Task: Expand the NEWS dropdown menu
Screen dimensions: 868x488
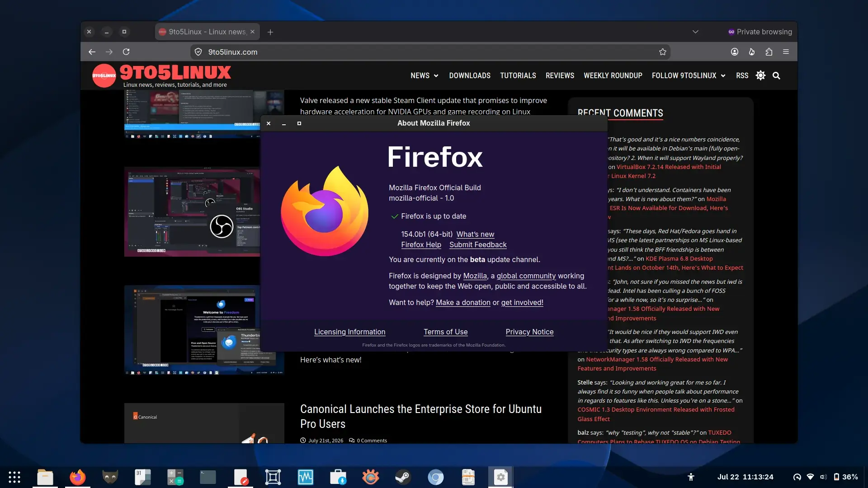Action: (424, 75)
